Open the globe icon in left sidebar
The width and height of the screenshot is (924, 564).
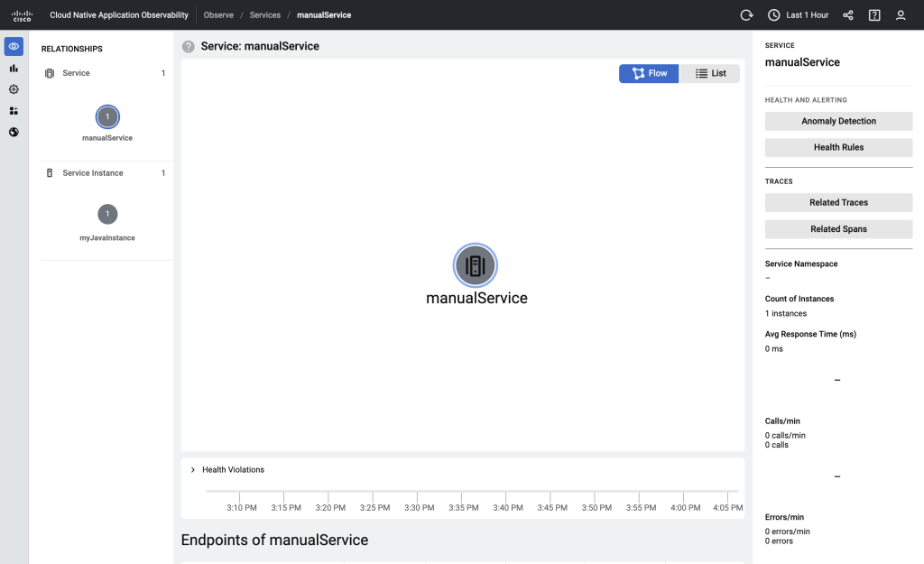click(x=13, y=132)
